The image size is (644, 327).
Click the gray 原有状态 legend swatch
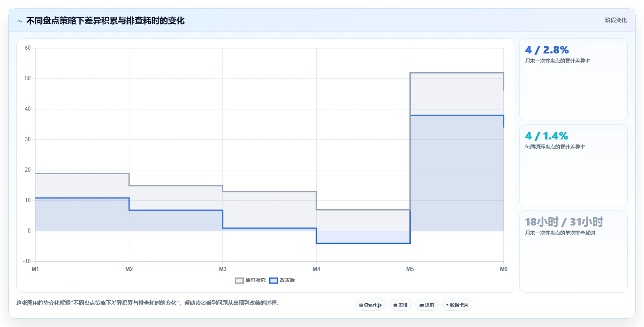pyautogui.click(x=239, y=280)
